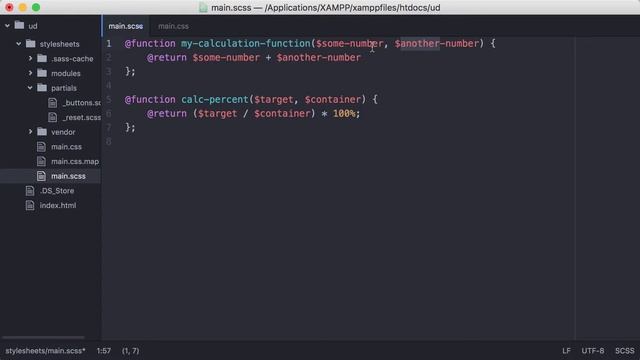Click the .DS_Store file icon
640x360 pixels.
[30, 191]
